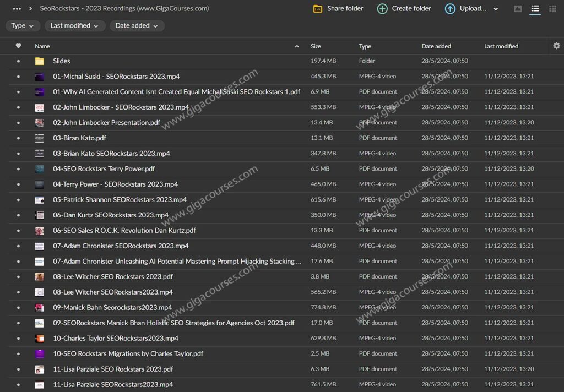
Task: Open column settings gear icon
Action: pos(556,46)
